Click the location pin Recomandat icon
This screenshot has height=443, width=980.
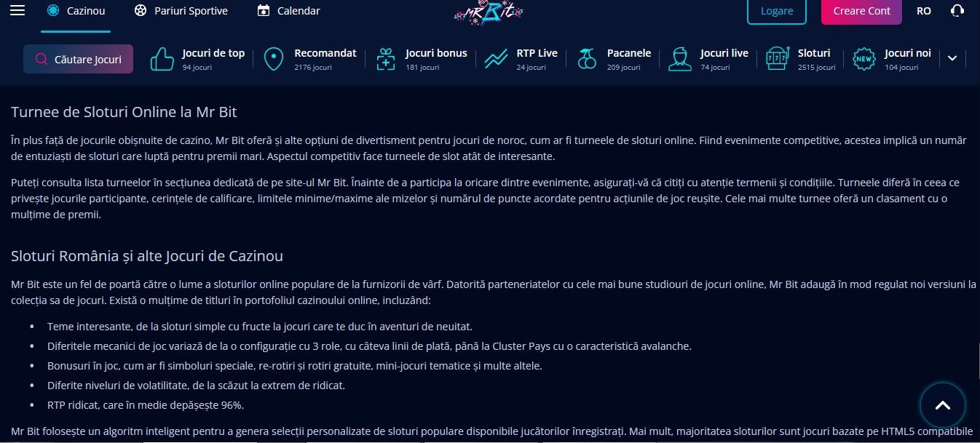click(274, 59)
